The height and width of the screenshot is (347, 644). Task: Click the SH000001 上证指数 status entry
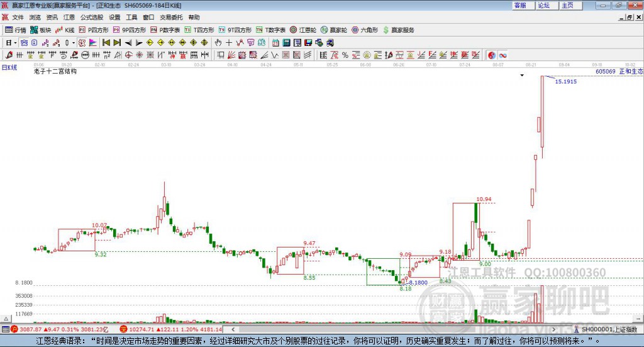pos(606,329)
